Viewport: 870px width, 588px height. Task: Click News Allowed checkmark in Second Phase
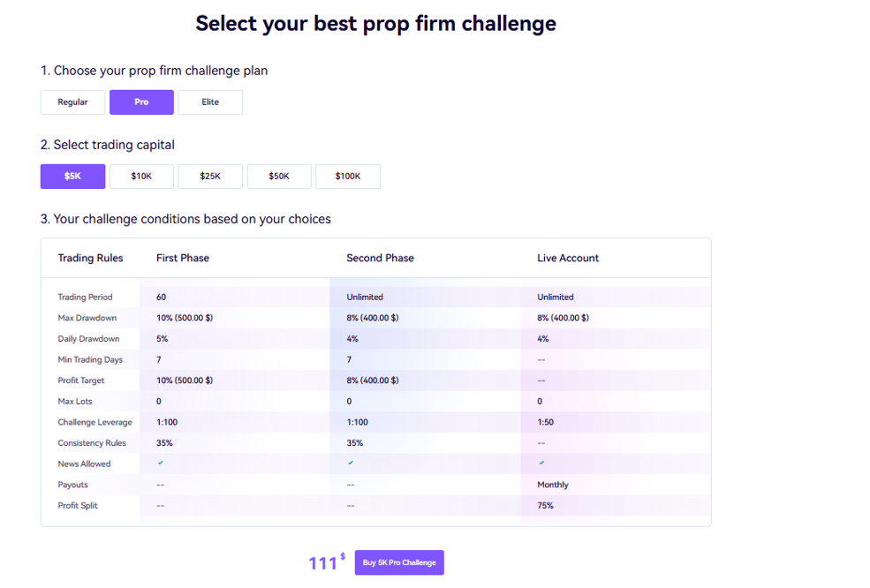tap(351, 463)
